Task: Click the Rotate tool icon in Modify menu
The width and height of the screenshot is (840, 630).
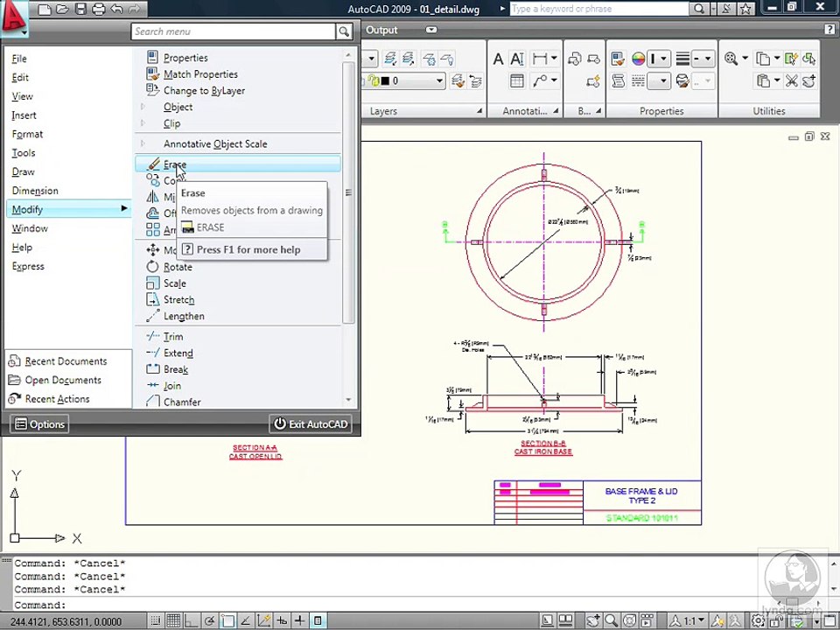Action: pos(153,267)
